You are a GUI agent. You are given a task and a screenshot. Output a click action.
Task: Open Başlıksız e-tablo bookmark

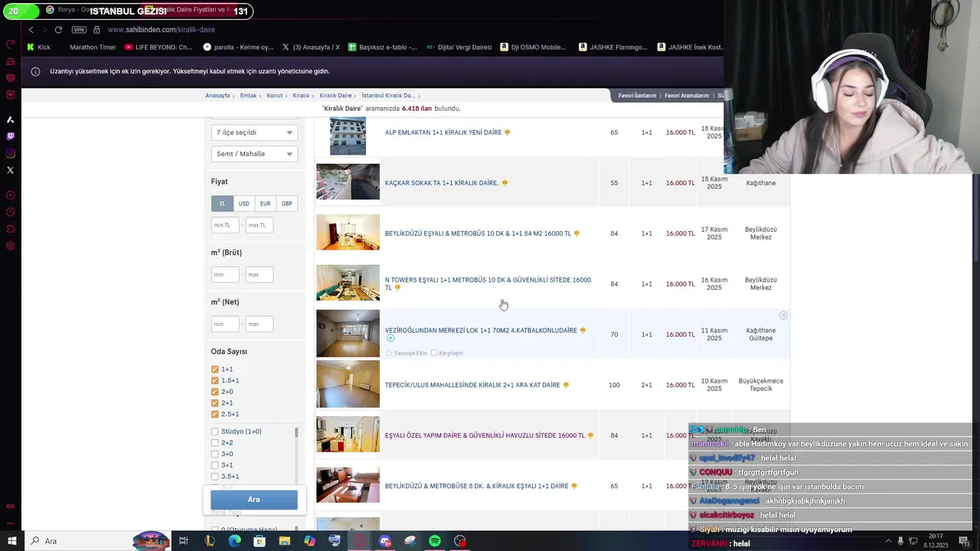pos(382,47)
